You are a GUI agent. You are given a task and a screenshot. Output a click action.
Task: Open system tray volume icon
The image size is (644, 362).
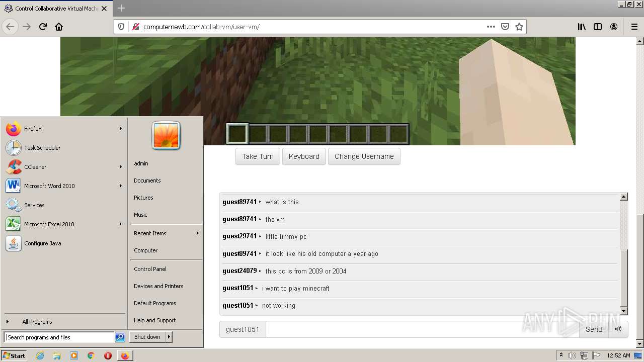point(572,355)
